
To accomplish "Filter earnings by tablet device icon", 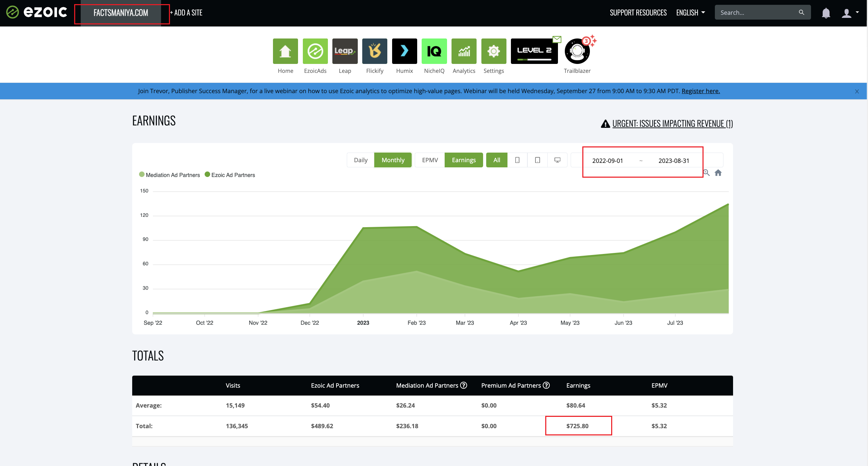I will click(537, 160).
